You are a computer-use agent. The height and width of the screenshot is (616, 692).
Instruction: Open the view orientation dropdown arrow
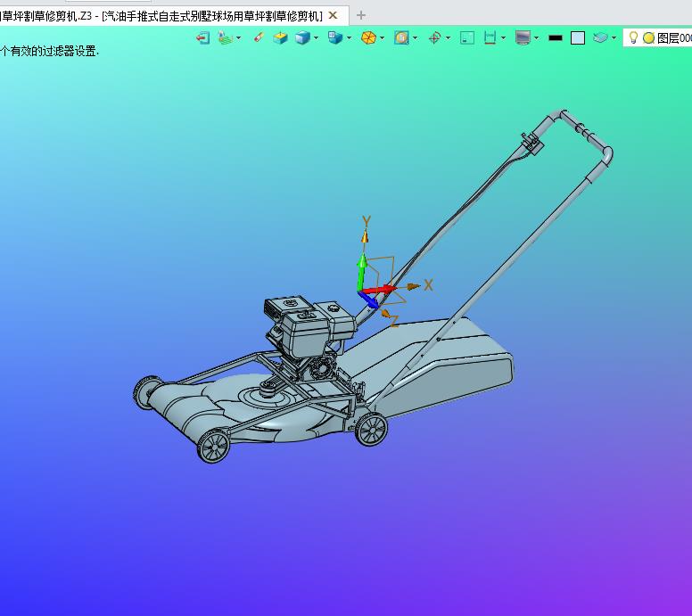pyautogui.click(x=349, y=38)
